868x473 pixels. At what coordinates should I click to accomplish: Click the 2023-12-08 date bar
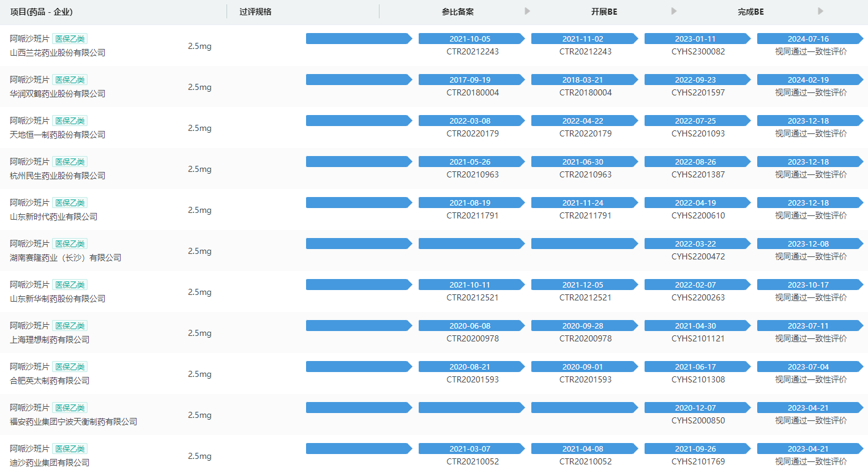(810, 244)
